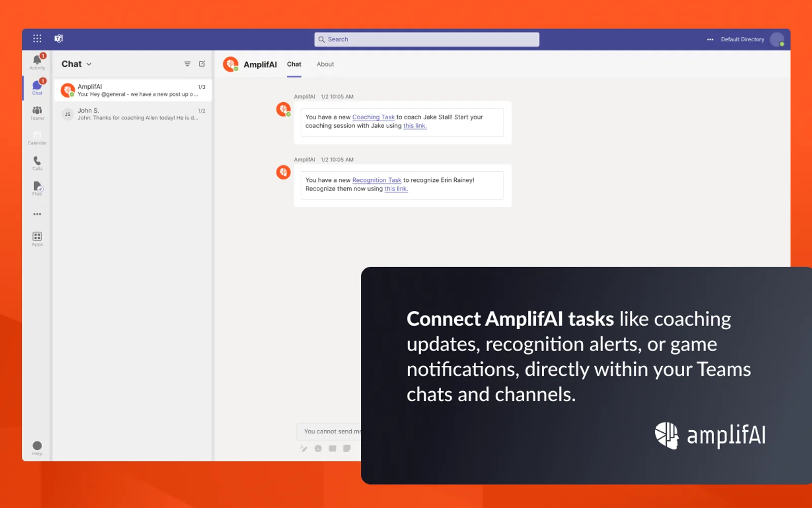Show more apps ellipsis in sidebar
Viewport: 812px width, 508px height.
(x=37, y=214)
